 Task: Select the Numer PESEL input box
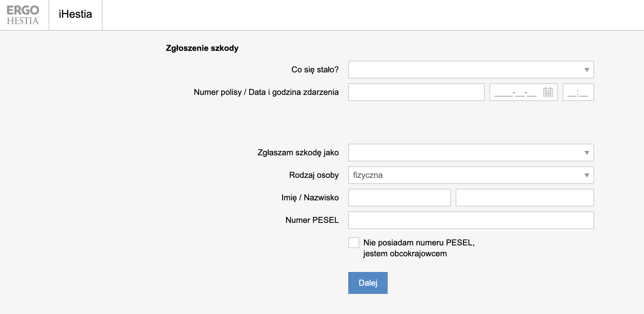(x=471, y=220)
